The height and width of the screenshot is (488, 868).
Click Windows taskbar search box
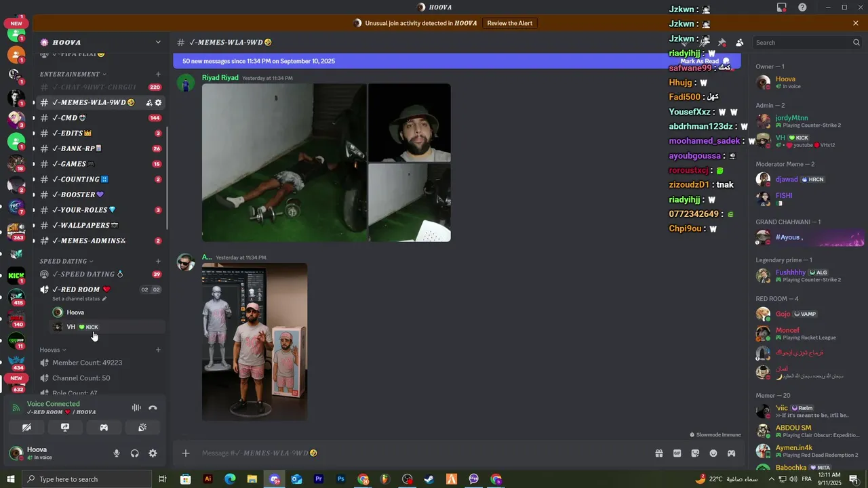86,479
